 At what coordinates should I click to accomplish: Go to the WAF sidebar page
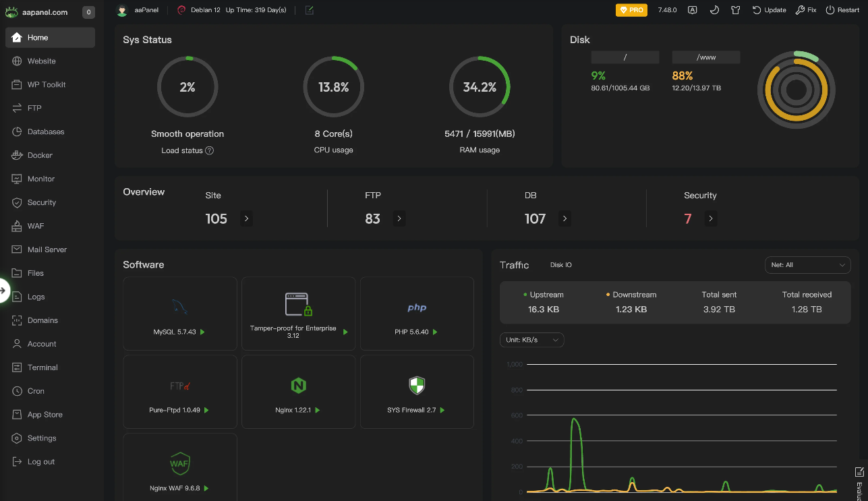click(x=35, y=226)
